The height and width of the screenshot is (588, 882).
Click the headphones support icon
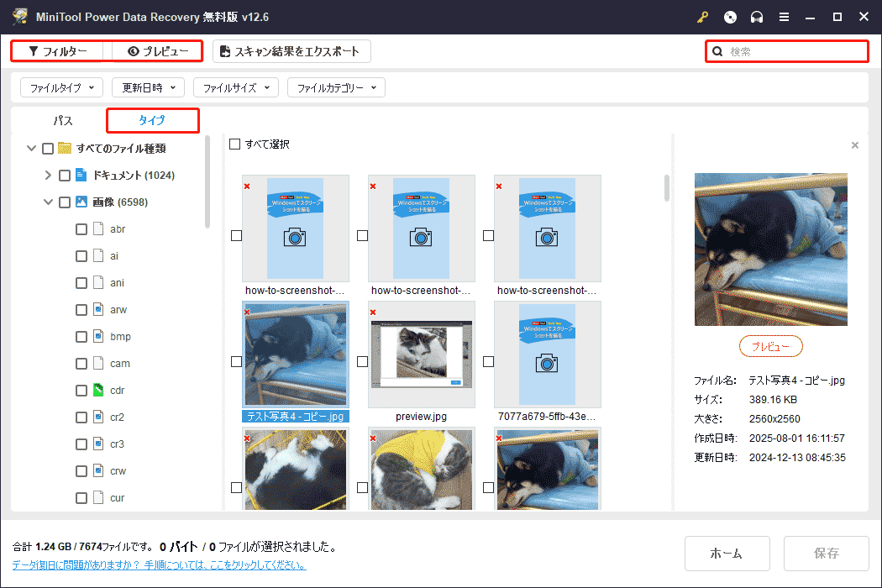tap(757, 17)
